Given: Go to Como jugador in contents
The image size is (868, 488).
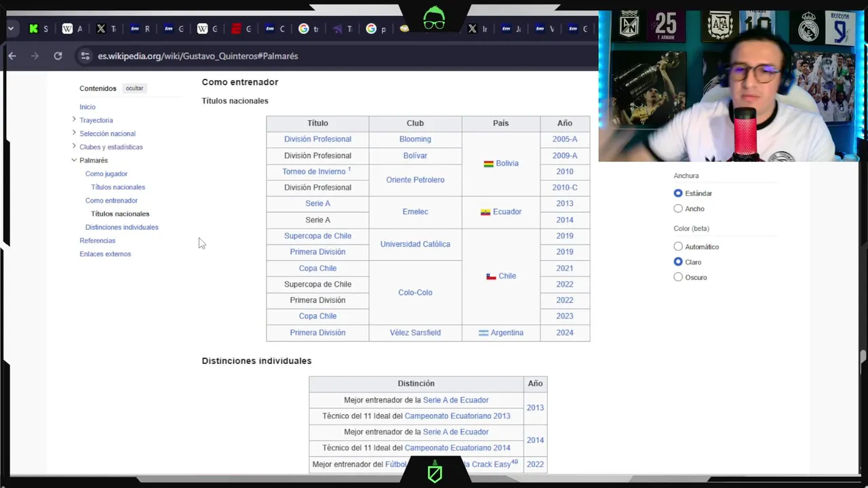Looking at the screenshot, I should point(106,174).
